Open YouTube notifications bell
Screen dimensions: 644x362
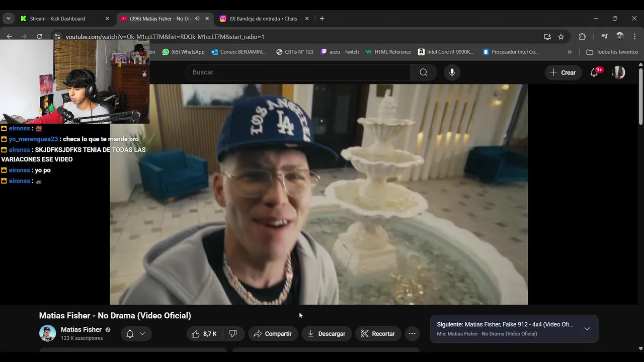pos(594,72)
